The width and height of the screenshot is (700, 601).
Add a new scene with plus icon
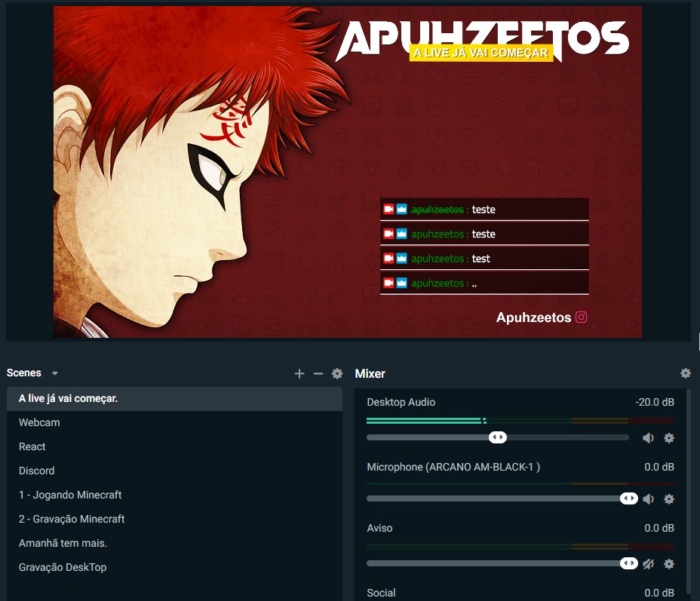pyautogui.click(x=299, y=373)
